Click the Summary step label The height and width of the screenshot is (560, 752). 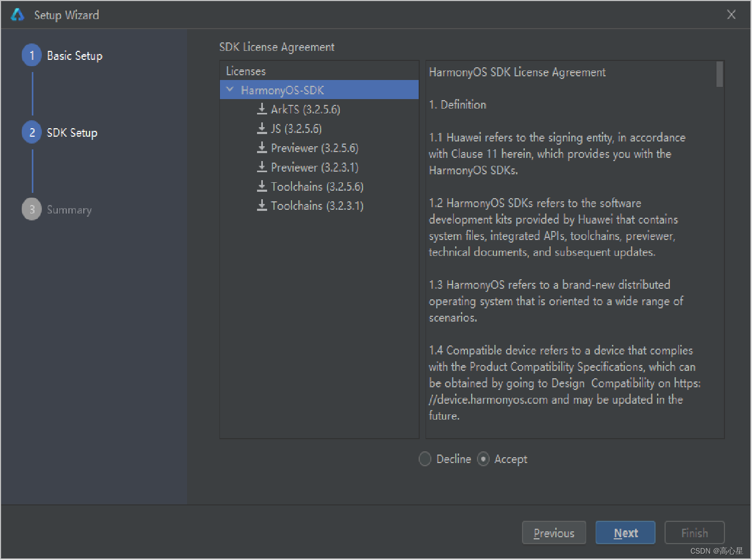point(69,210)
